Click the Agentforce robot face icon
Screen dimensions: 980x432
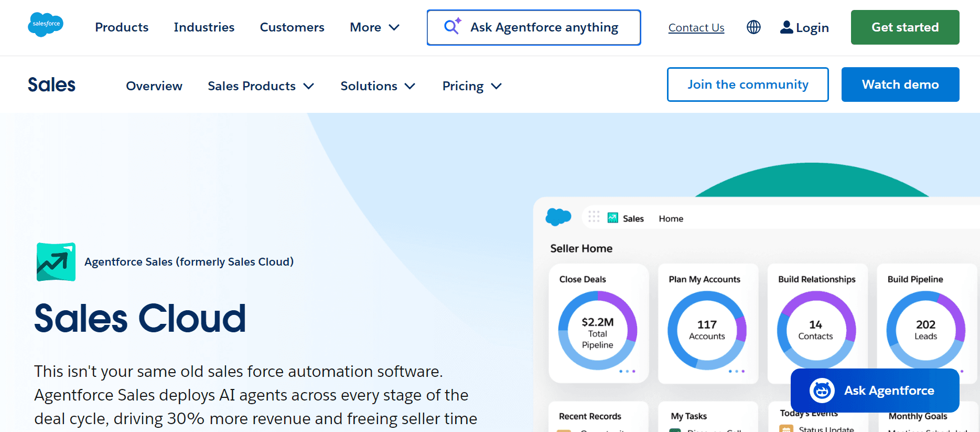[x=822, y=391]
